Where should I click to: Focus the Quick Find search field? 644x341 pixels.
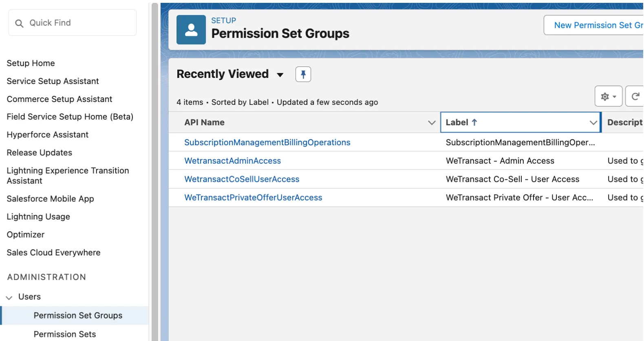click(72, 23)
